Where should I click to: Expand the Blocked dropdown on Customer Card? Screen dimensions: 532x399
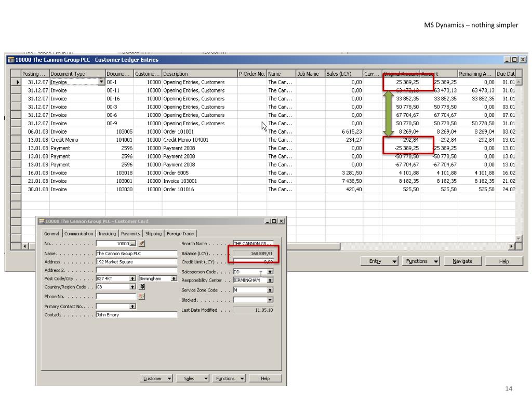[x=270, y=300]
